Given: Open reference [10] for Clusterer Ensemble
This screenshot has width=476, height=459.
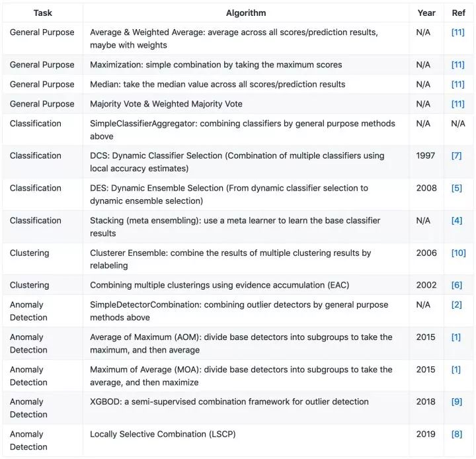Looking at the screenshot, I should (458, 253).
